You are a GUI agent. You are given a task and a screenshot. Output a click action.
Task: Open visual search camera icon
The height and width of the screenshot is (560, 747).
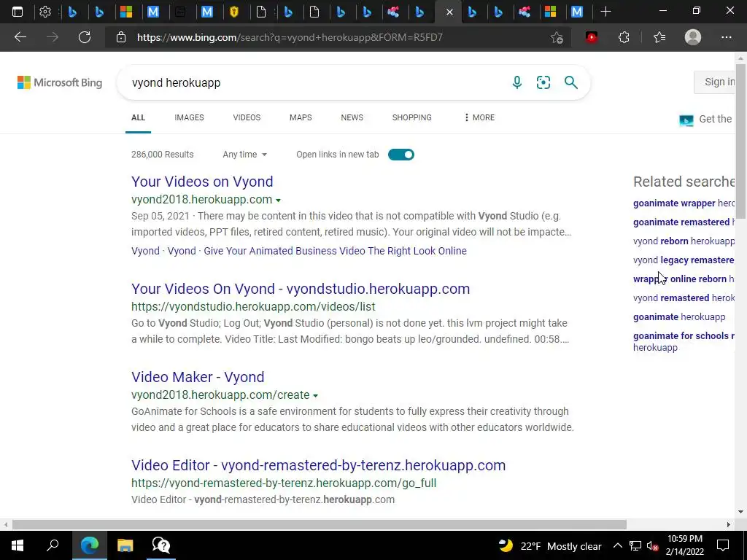point(543,82)
